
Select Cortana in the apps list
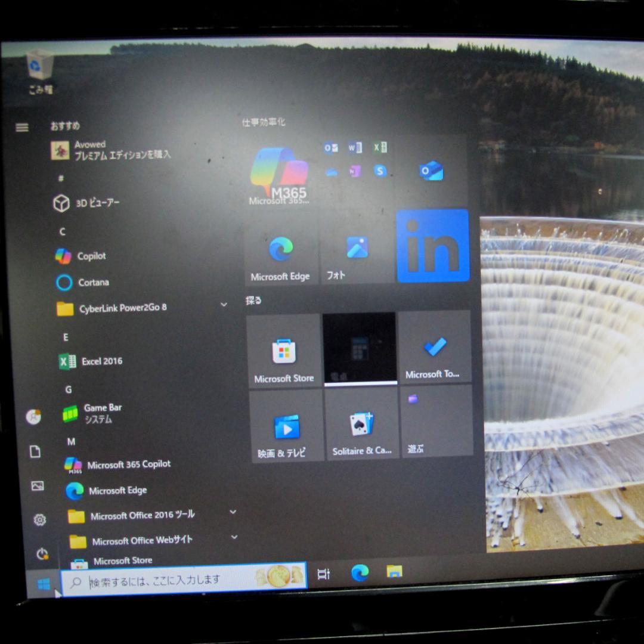[92, 282]
